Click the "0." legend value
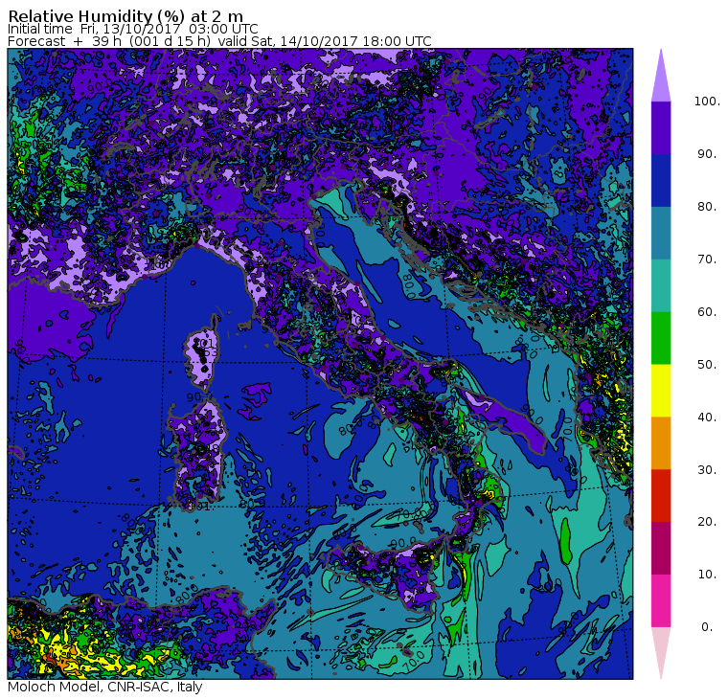728x700 pixels. (x=707, y=627)
